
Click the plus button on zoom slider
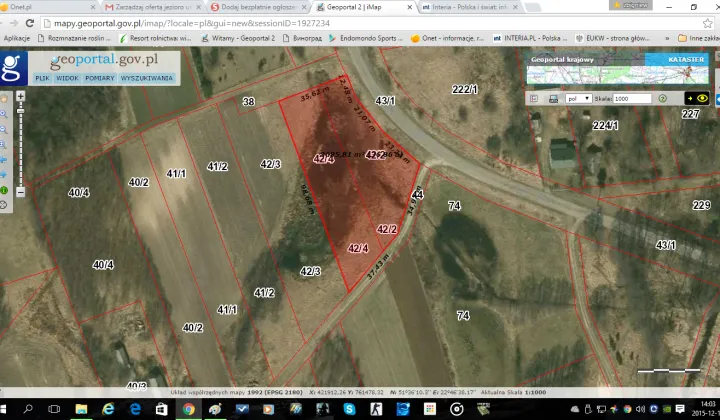click(x=20, y=96)
